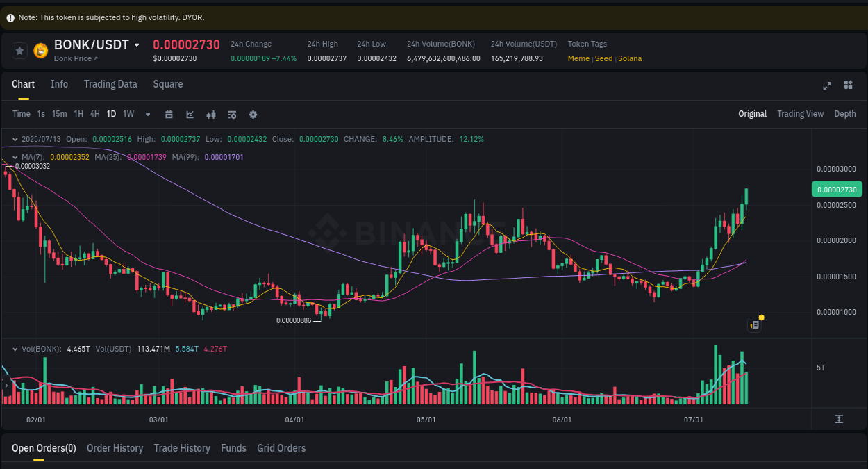This screenshot has width=868, height=469.
Task: Select the 1W timeframe option
Action: pos(128,114)
